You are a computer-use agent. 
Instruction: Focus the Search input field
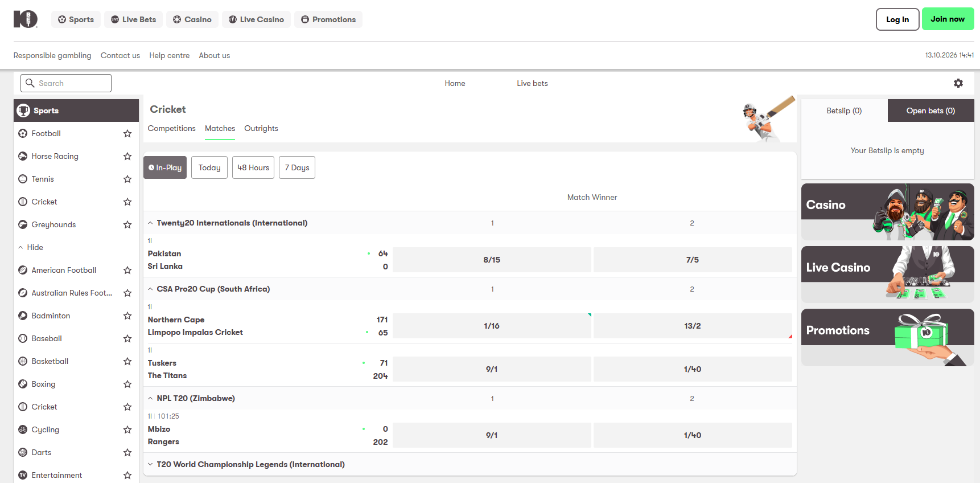click(66, 83)
